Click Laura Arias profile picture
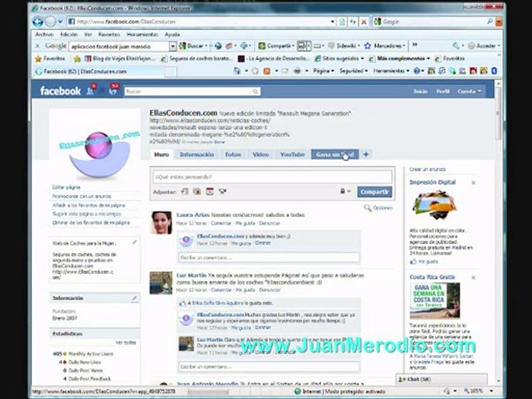The height and width of the screenshot is (399, 532). [161, 223]
